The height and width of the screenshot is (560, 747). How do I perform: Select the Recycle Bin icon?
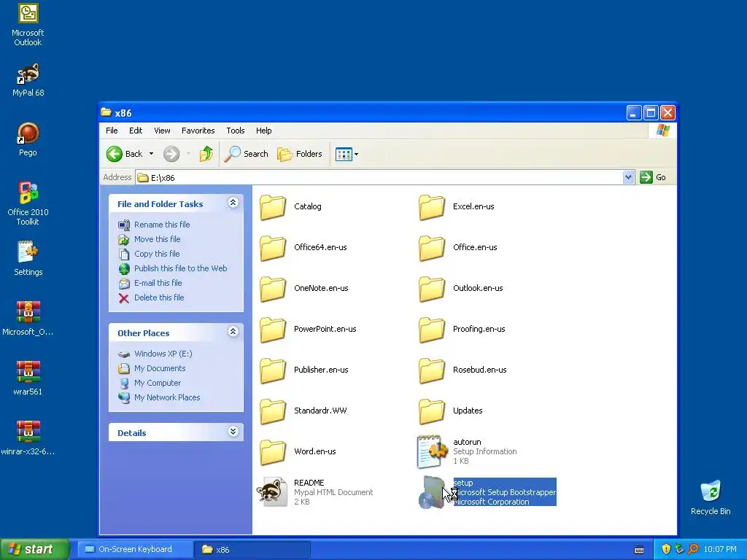coord(711,497)
